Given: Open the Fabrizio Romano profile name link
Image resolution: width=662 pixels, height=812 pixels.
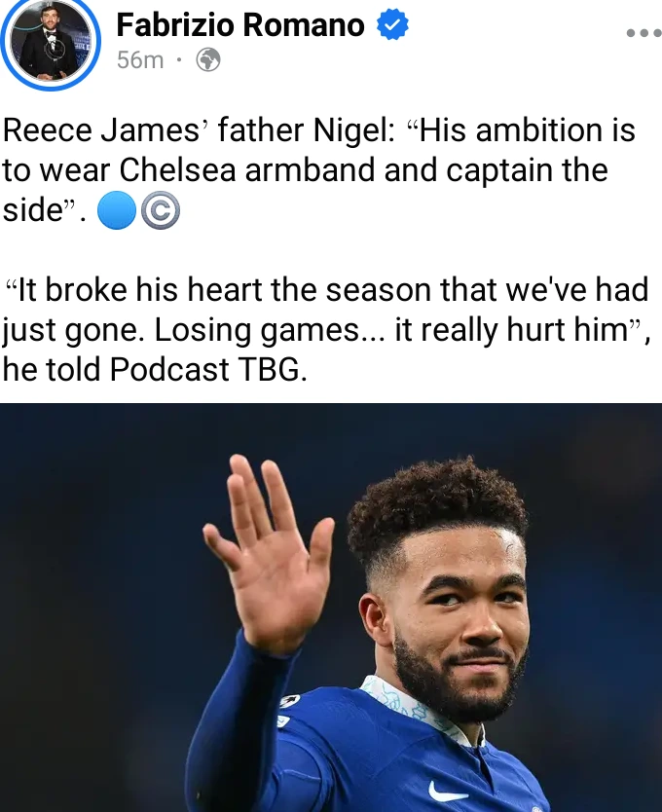Looking at the screenshot, I should (x=240, y=25).
